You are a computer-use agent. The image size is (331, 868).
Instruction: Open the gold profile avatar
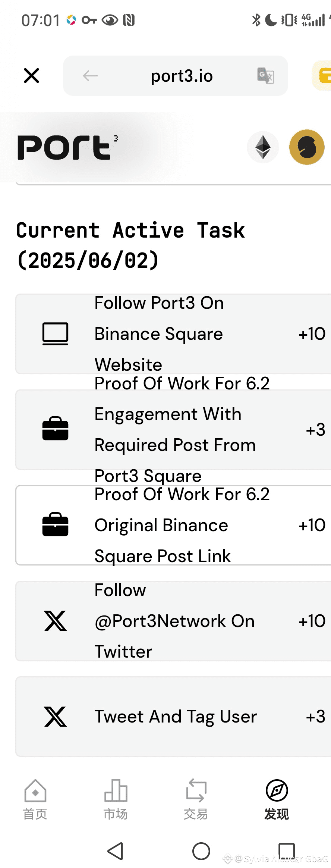tap(307, 147)
